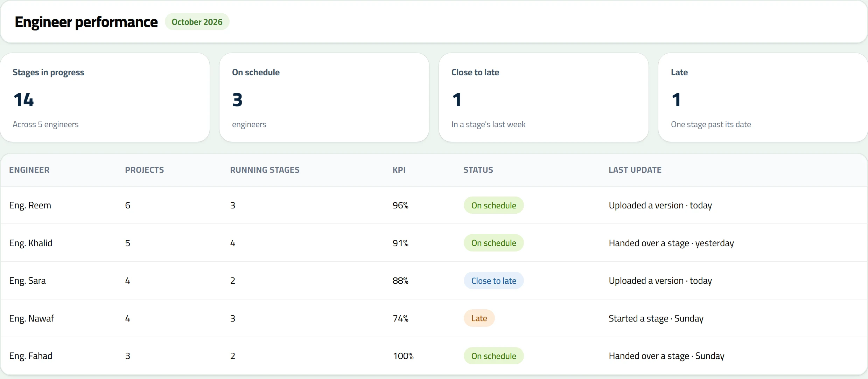Click the LAST UPDATE column header

635,170
